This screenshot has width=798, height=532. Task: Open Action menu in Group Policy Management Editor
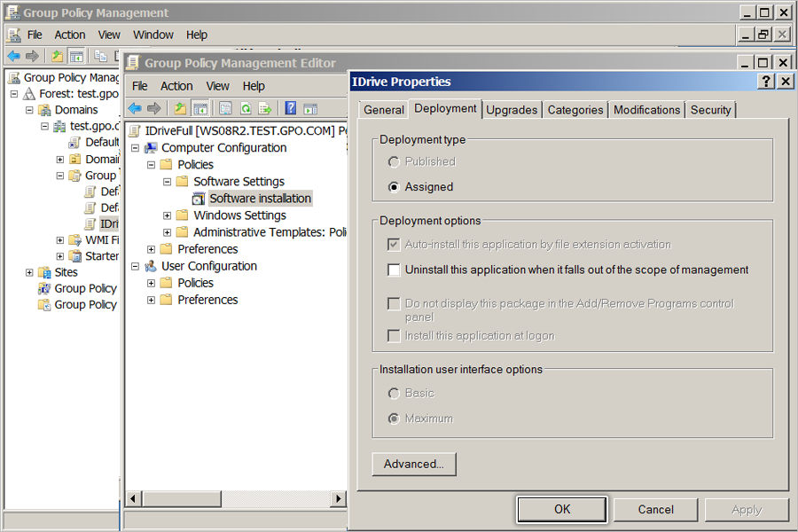click(176, 86)
